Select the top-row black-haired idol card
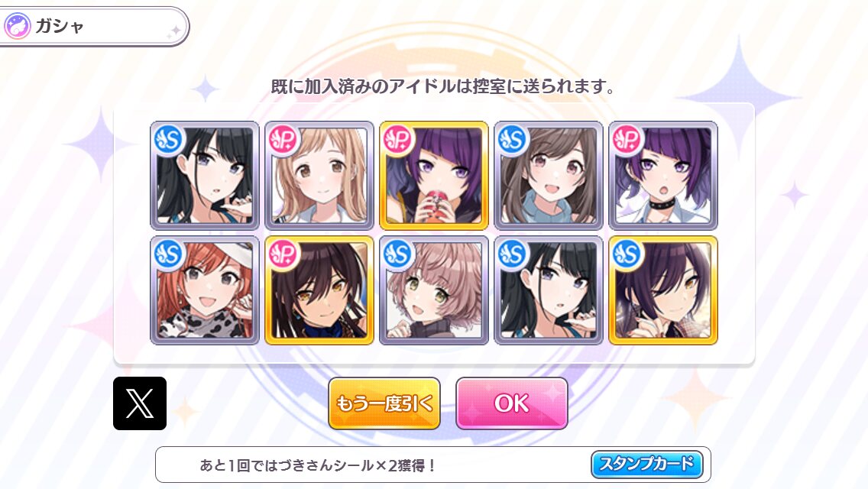This screenshot has height=489, width=868. pyautogui.click(x=205, y=176)
